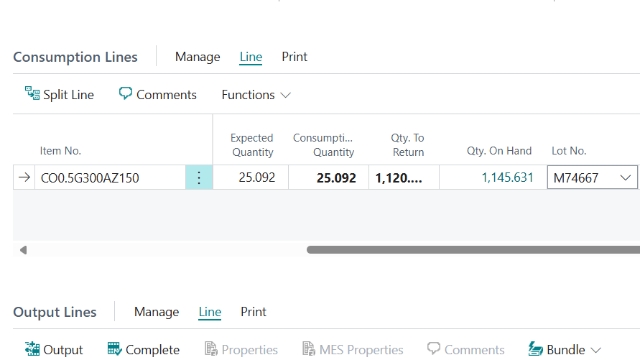
Task: Click the Bundle icon
Action: pyautogui.click(x=535, y=349)
